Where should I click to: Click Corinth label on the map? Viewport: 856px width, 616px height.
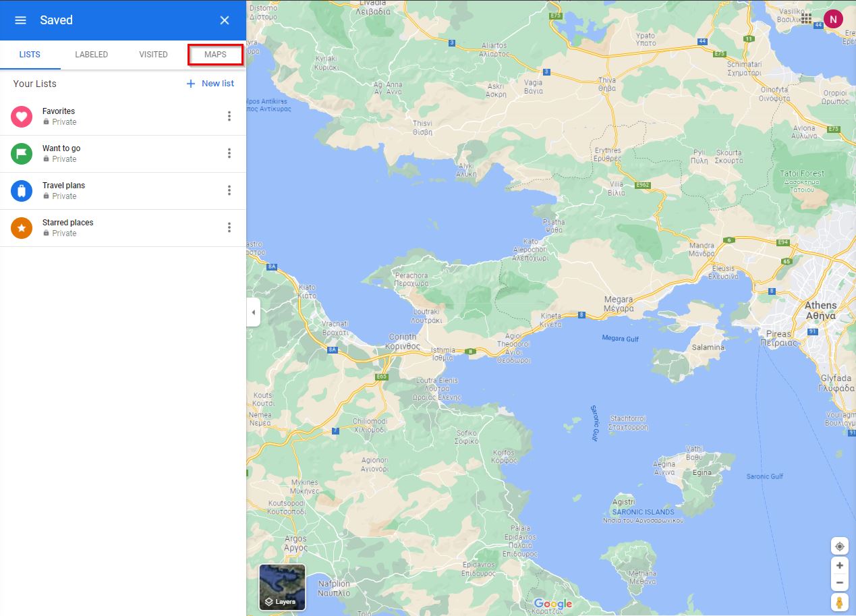point(403,341)
